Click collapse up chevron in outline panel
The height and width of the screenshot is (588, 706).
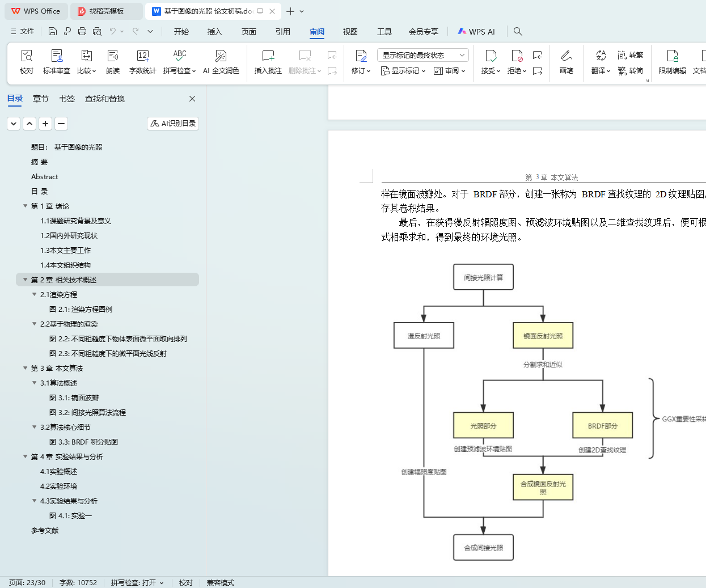pos(30,123)
